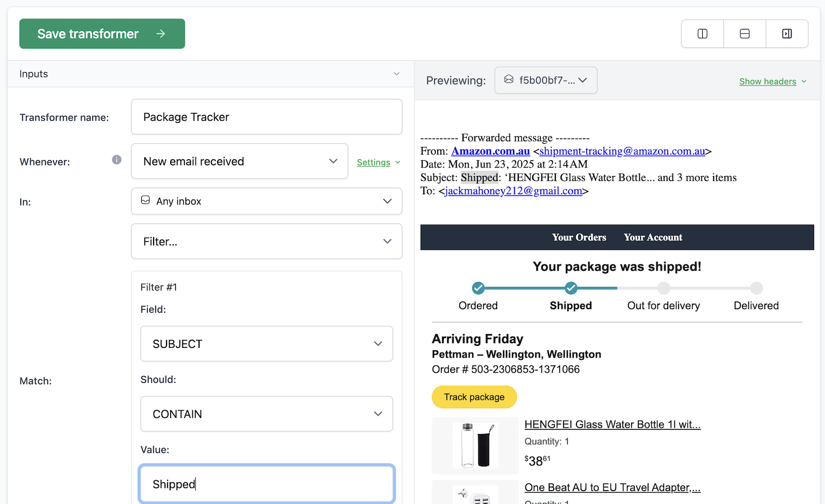Viewport: 825px width, 504px height.
Task: Click the Arriving Friday heading
Action: coord(477,339)
